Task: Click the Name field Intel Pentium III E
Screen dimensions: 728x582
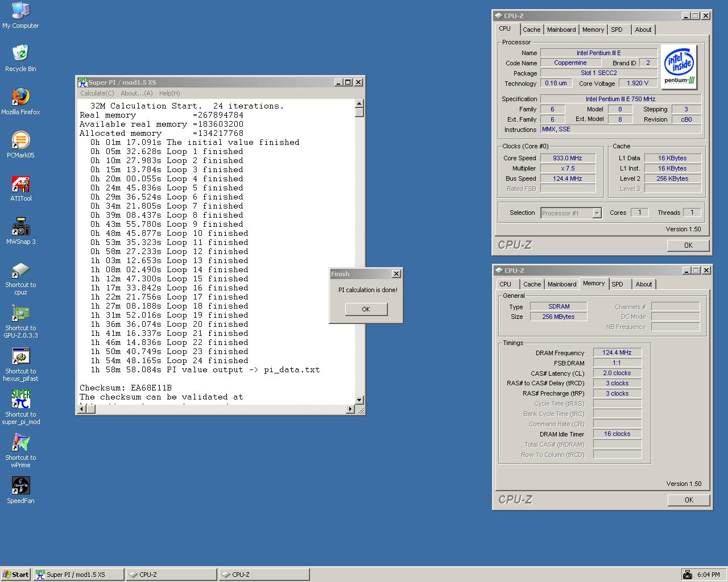Action: [x=599, y=53]
